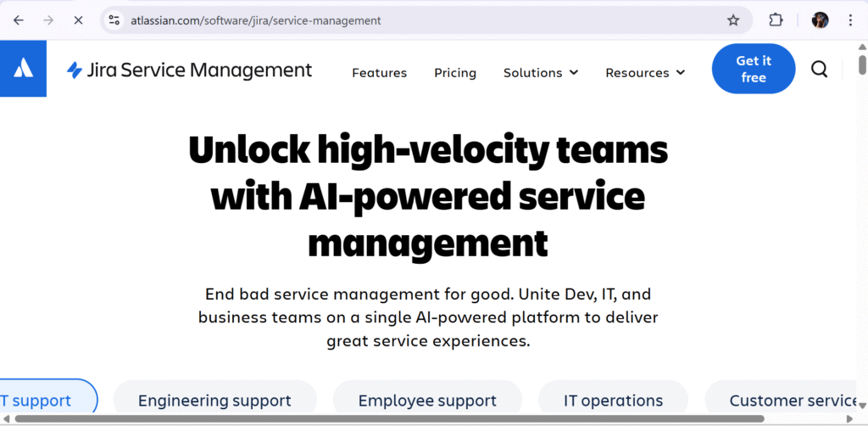Click the headline 'Unlock high-velocity teams'
868x426 pixels.
pos(428,150)
